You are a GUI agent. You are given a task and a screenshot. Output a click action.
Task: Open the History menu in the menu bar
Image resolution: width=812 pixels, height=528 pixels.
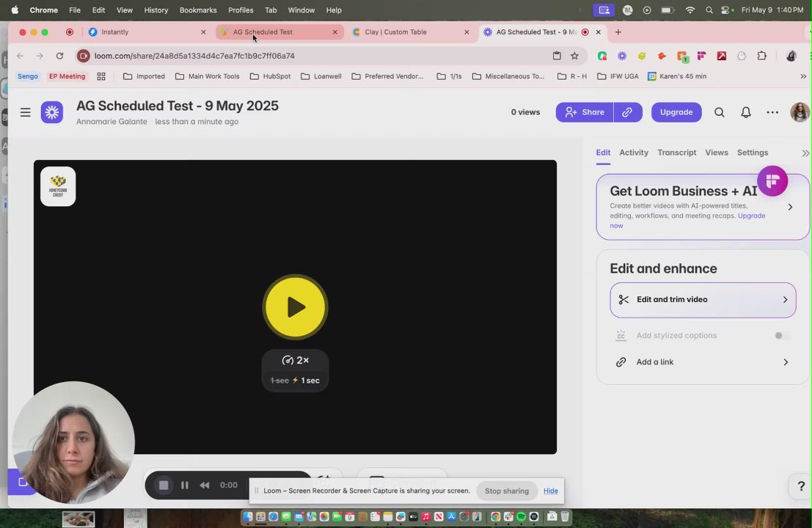point(156,10)
